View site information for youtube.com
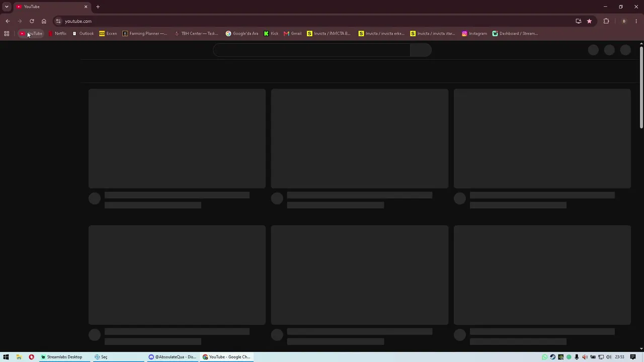The width and height of the screenshot is (644, 362). coord(58,21)
